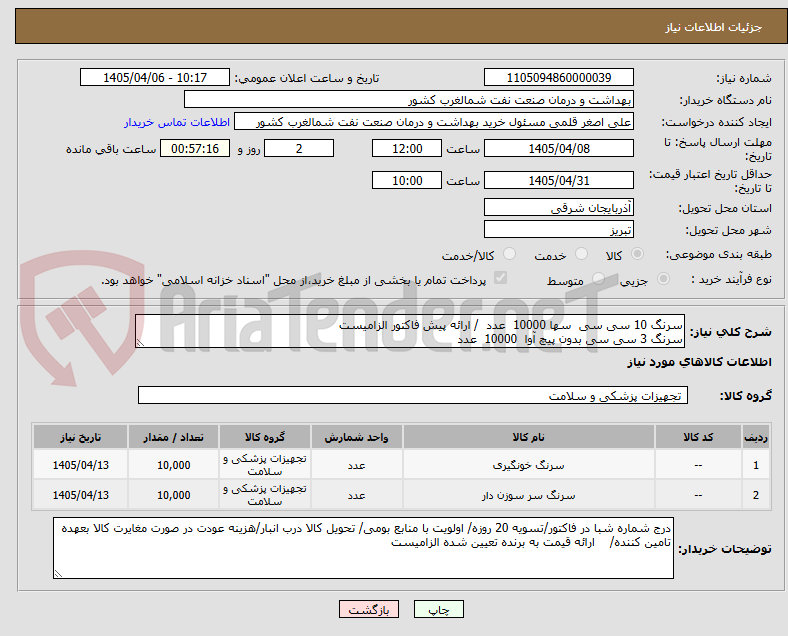Click the ردیف column header
The image size is (788, 636).
click(756, 437)
